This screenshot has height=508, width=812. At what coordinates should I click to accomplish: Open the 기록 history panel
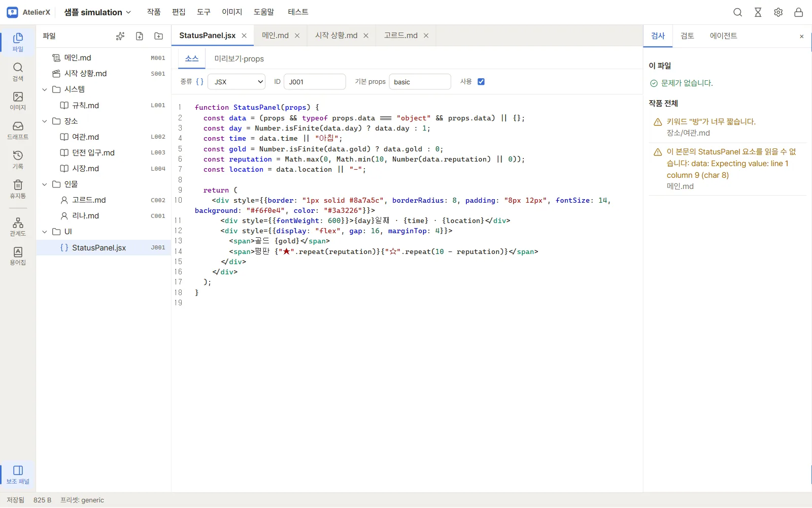[x=18, y=160]
